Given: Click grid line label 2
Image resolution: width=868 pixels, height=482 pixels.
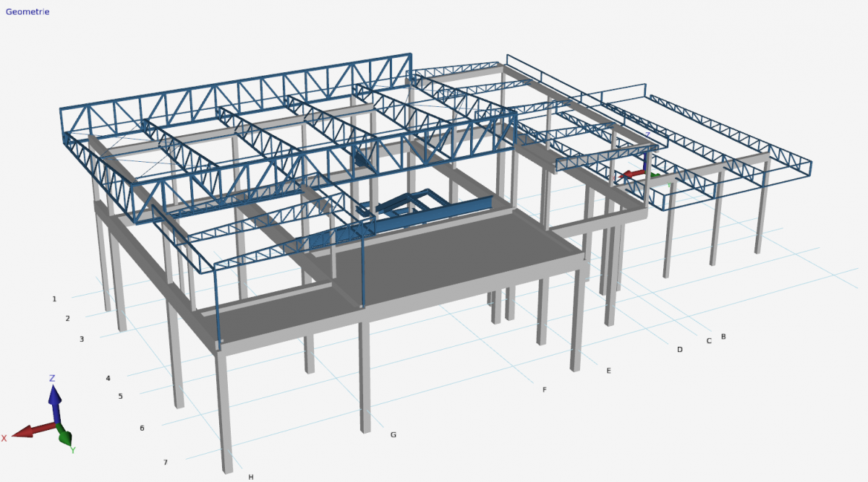Looking at the screenshot, I should point(67,318).
